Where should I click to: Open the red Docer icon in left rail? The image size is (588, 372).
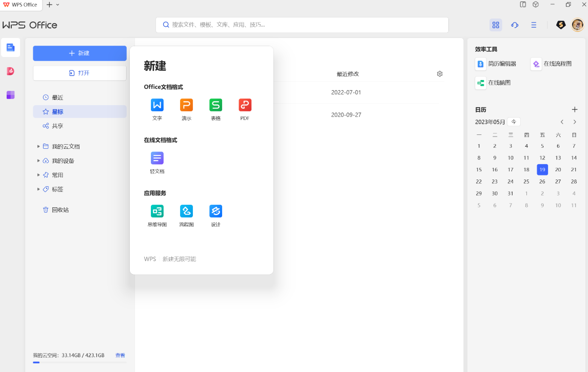[x=10, y=71]
